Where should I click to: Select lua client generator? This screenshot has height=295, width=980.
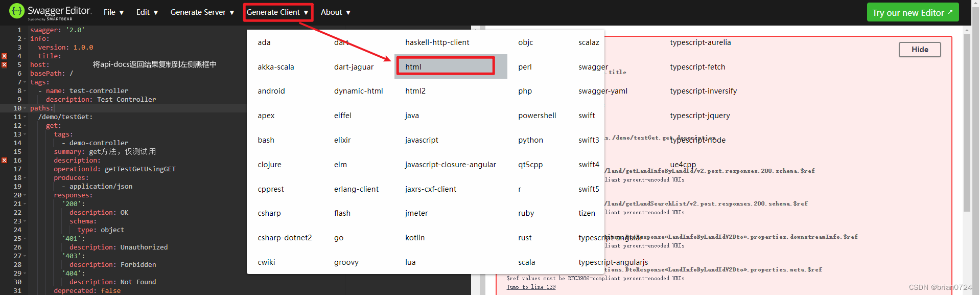coord(410,262)
